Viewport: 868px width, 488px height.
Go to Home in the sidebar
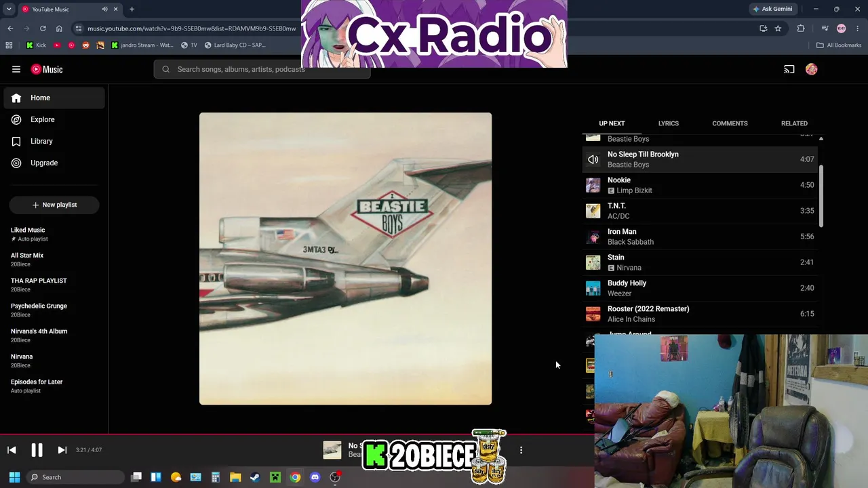[x=54, y=98]
